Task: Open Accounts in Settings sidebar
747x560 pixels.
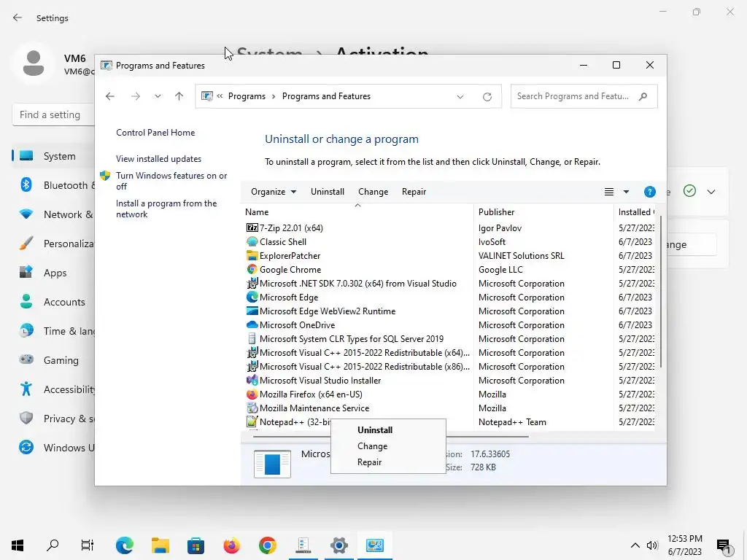Action: point(53,302)
